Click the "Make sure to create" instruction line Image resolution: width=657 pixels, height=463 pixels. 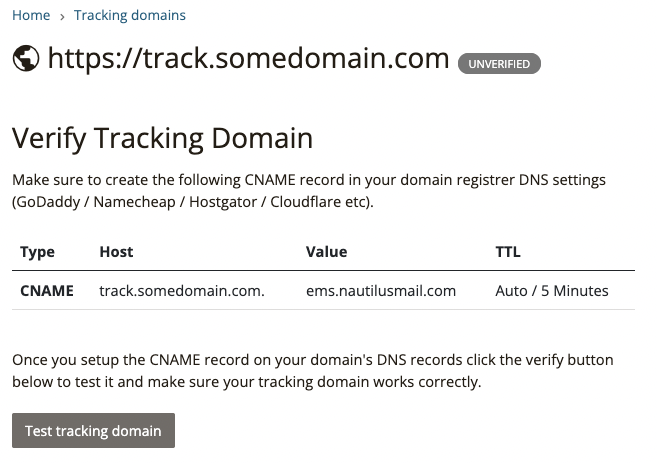[x=322, y=180]
